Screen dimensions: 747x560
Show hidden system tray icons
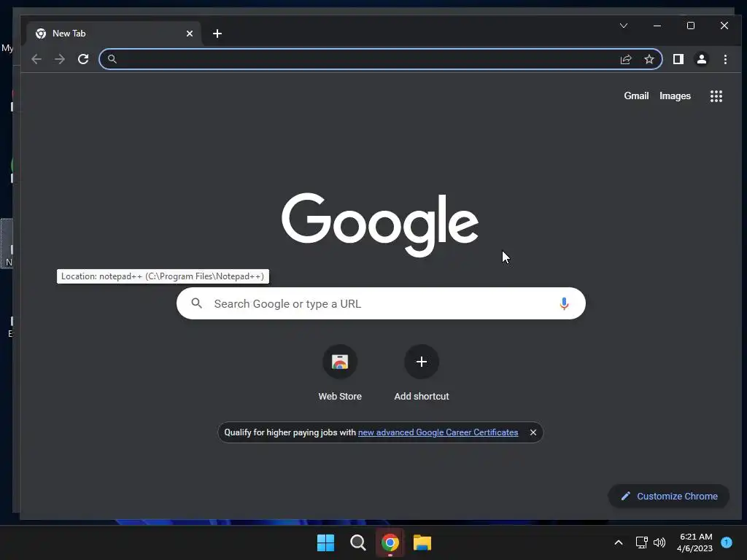[619, 542]
